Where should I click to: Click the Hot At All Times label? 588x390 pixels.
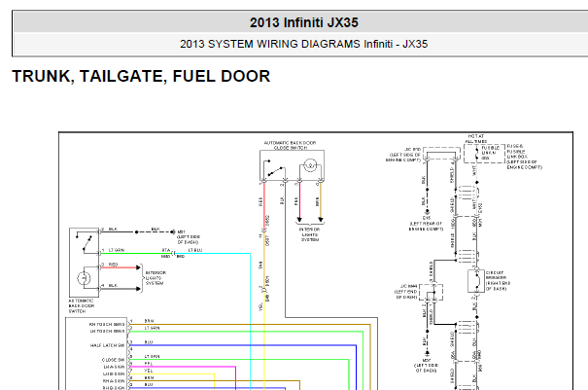tap(475, 139)
